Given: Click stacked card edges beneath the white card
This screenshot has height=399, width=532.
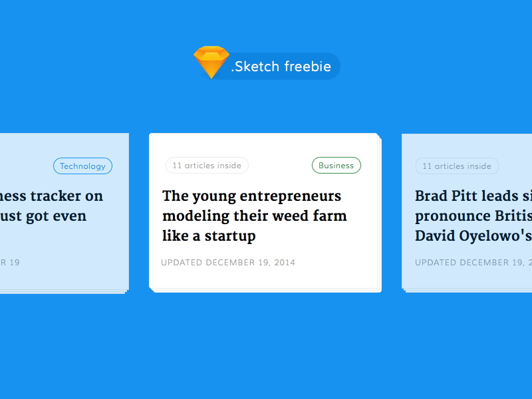Looking at the screenshot, I should coord(267,291).
